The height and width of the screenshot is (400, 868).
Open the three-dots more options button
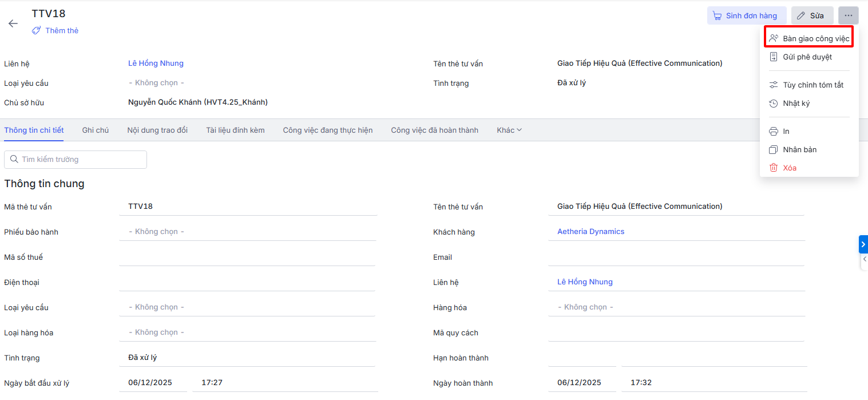point(848,15)
